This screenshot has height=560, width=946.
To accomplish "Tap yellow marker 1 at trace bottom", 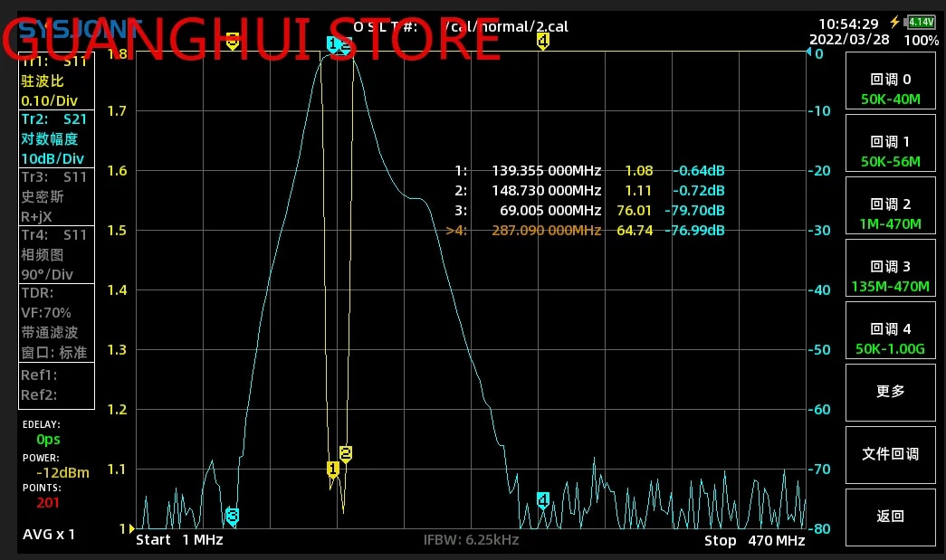I will [x=332, y=469].
